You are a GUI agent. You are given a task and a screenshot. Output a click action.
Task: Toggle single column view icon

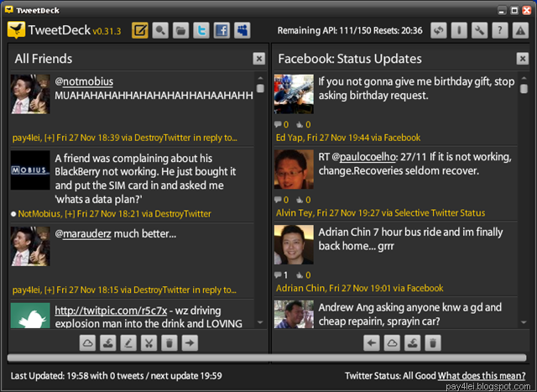point(459,30)
